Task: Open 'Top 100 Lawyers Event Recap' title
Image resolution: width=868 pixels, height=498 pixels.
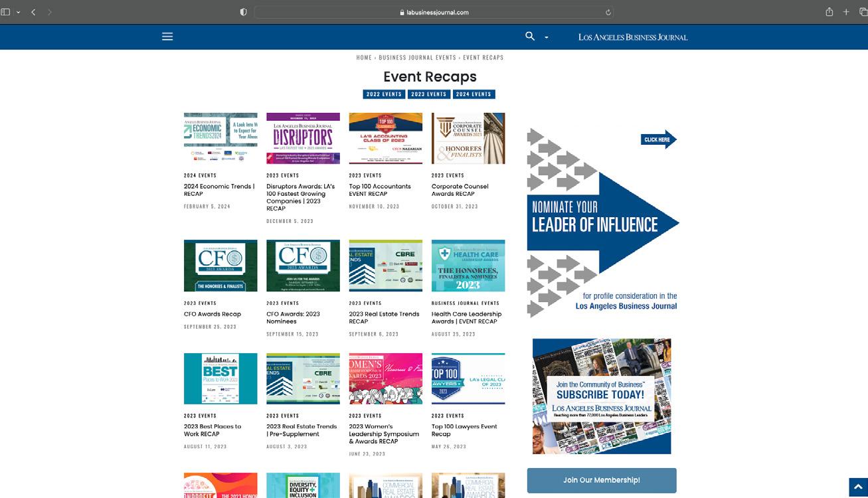Action: pos(464,430)
